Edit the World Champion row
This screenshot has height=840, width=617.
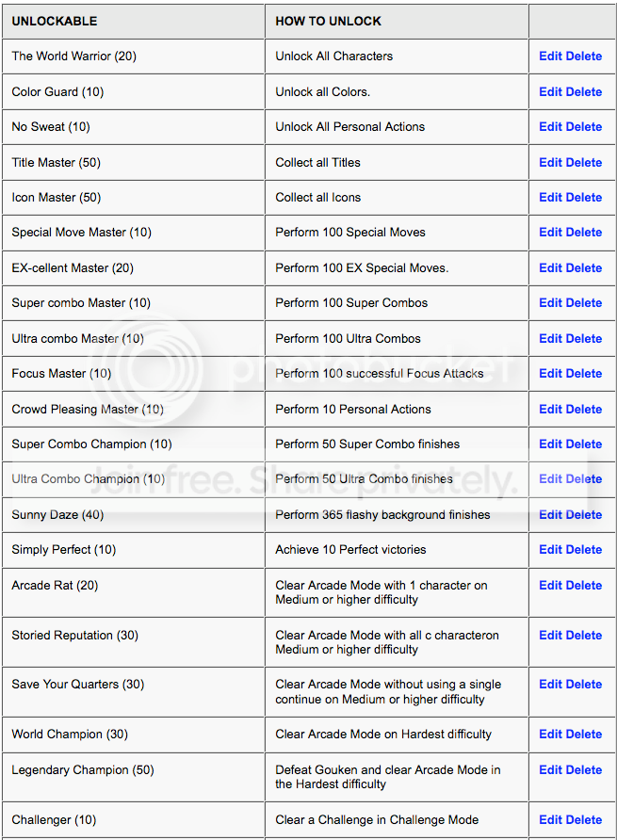[x=550, y=735]
